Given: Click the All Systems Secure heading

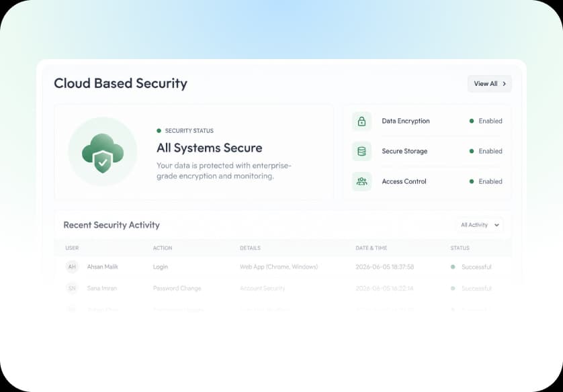Looking at the screenshot, I should [210, 148].
